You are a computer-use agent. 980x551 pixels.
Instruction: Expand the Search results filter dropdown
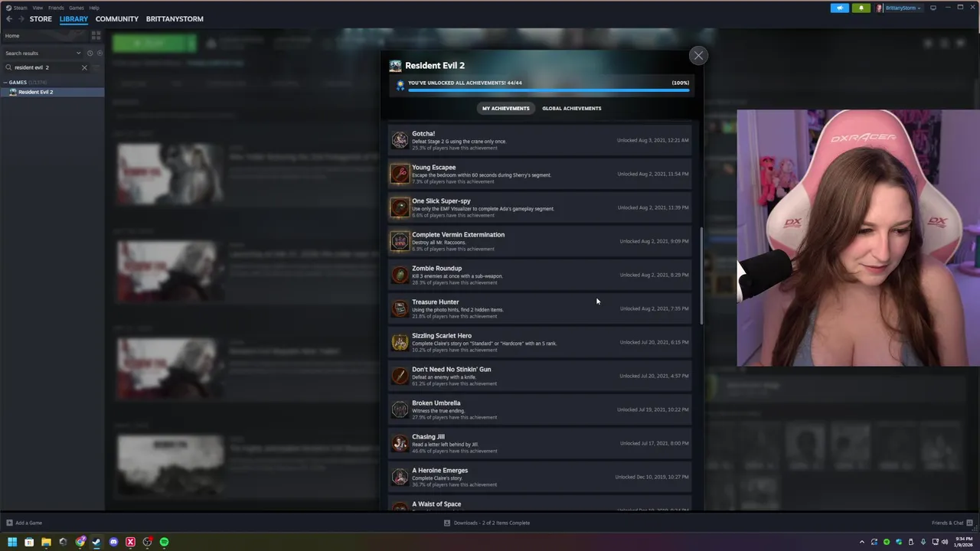(78, 53)
